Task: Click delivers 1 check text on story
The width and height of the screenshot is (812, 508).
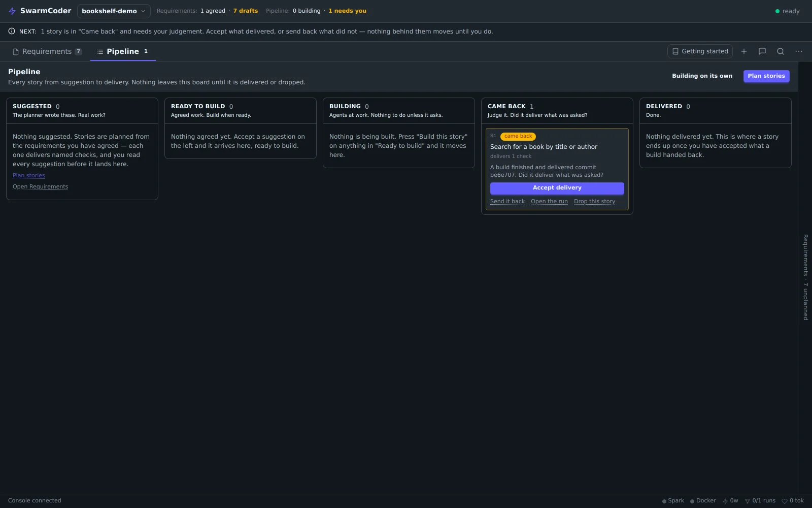Action: [511, 156]
